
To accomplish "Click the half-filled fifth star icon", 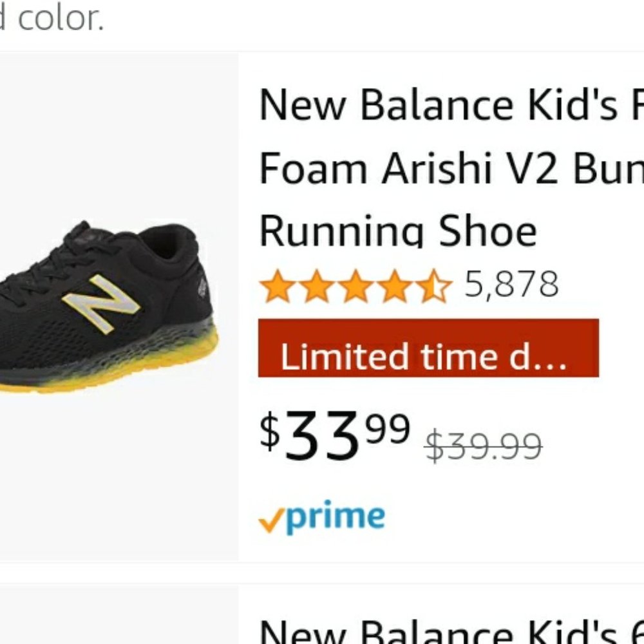I will [x=435, y=285].
